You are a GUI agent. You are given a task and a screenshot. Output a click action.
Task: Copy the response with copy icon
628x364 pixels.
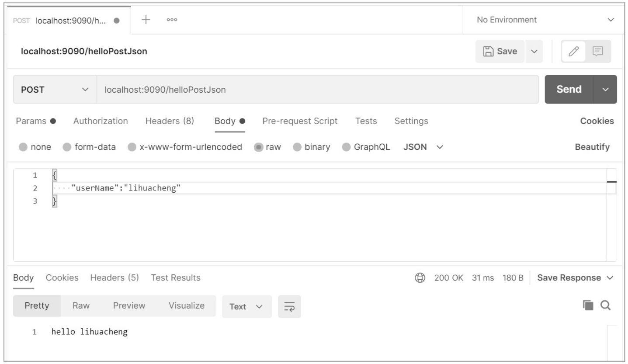(x=588, y=306)
